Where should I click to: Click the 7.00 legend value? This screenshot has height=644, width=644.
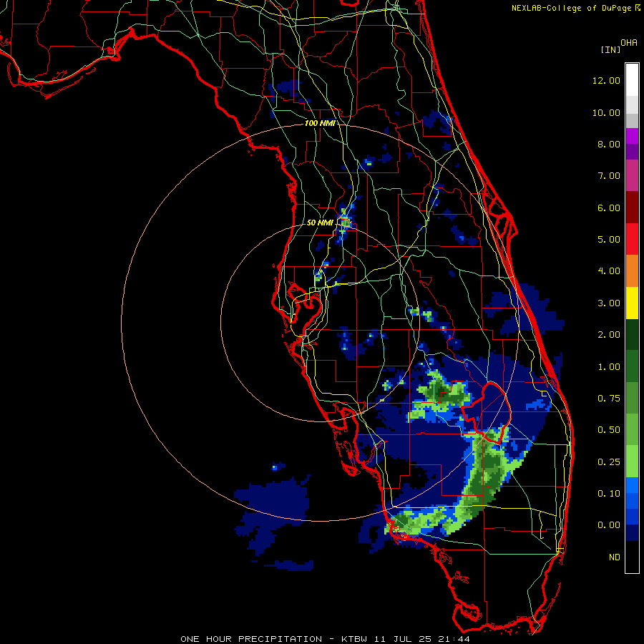(x=609, y=176)
